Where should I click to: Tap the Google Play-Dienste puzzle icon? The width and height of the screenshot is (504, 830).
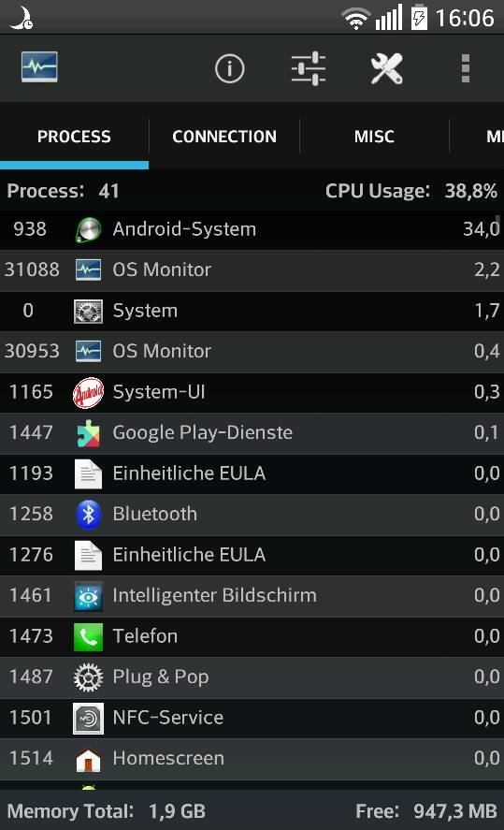pyautogui.click(x=88, y=433)
